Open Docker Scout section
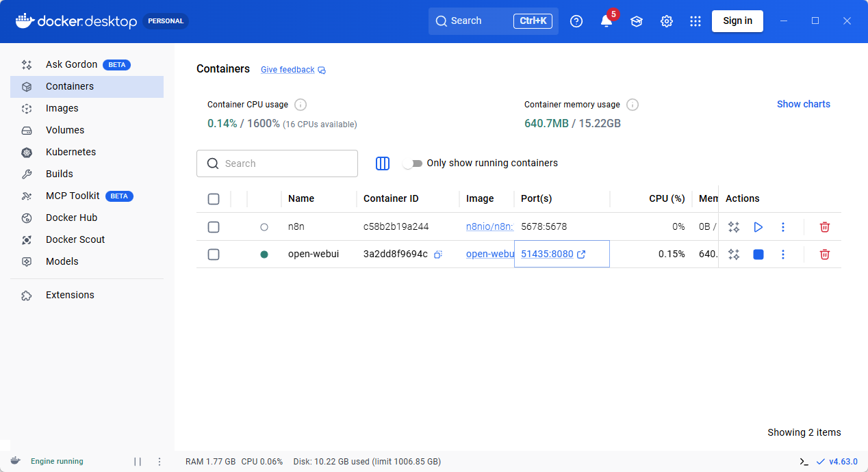The width and height of the screenshot is (868, 472). click(x=87, y=240)
